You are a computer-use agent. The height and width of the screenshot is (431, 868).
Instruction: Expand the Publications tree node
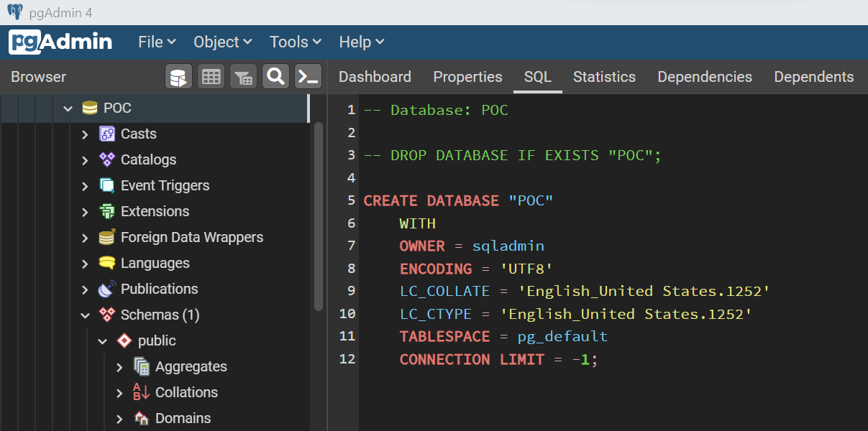tap(86, 289)
